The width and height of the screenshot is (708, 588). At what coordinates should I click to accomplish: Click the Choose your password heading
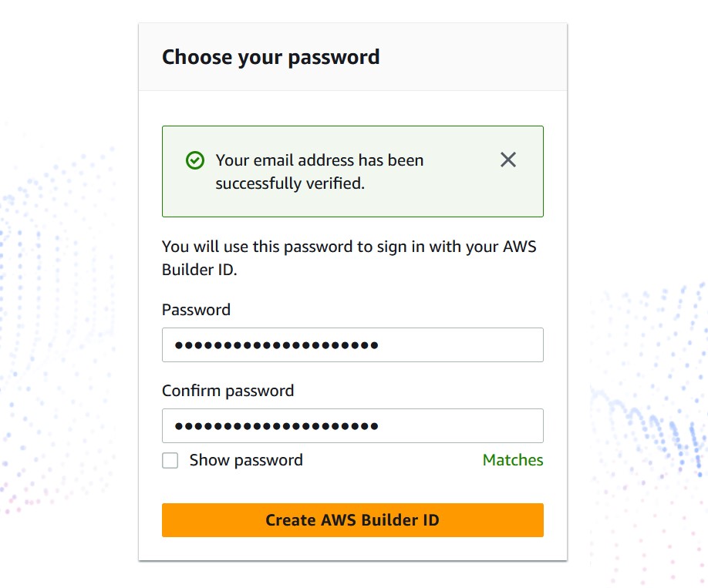point(271,57)
